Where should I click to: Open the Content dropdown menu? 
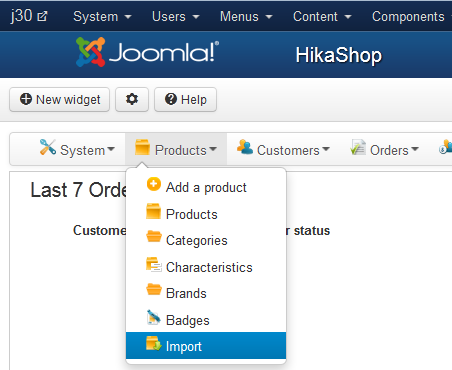(x=322, y=16)
